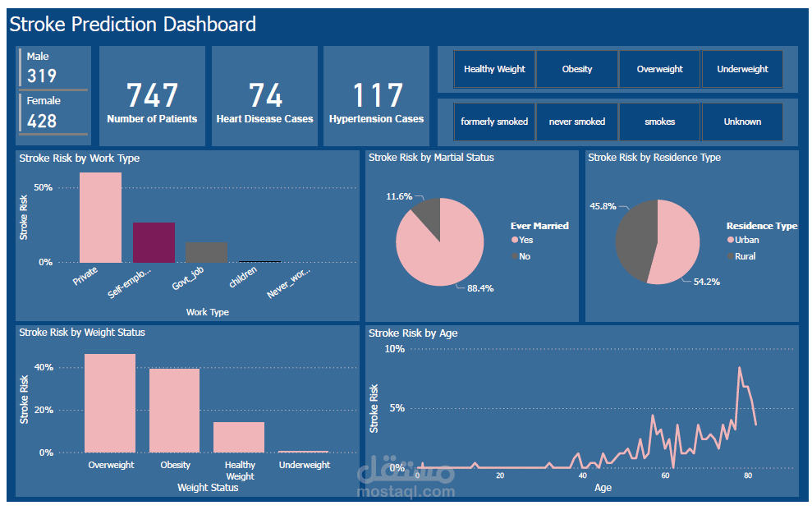Screen dimensions: 812x510
Task: Click the No legend color marker
Action: point(515,256)
